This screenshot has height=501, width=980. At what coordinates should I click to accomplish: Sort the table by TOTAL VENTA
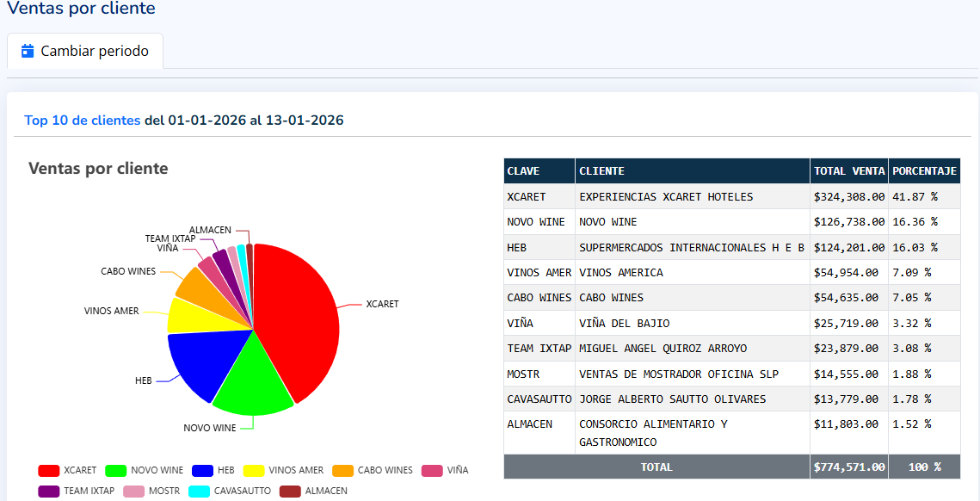click(847, 170)
